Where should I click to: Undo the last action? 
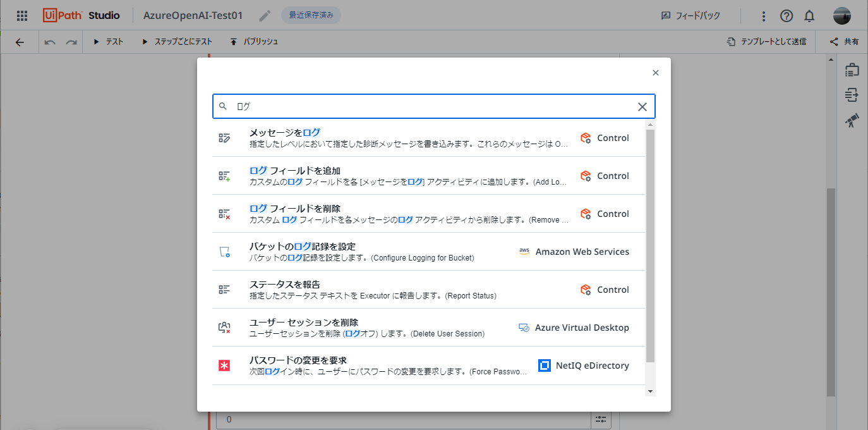50,42
